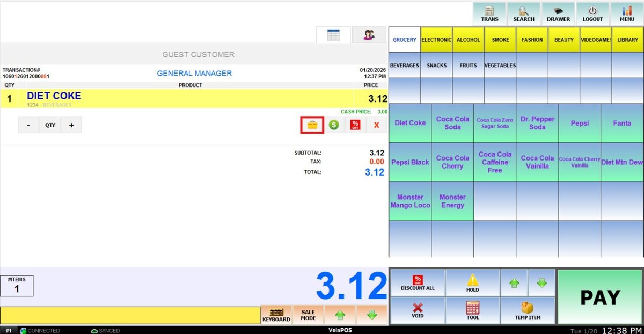Image resolution: width=644 pixels, height=334 pixels.
Task: Increase quantity with the plus button
Action: coord(71,125)
